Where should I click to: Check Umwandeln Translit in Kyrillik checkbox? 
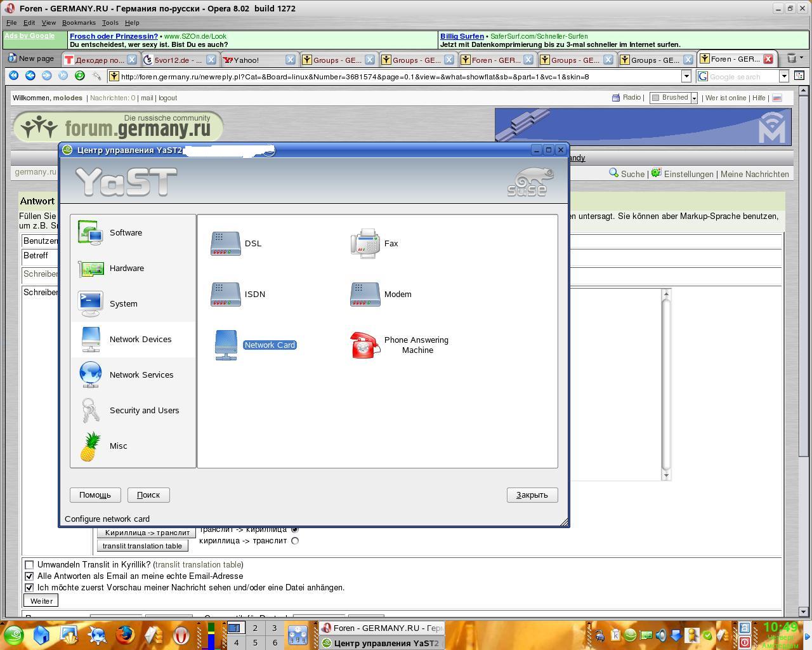pyautogui.click(x=29, y=564)
